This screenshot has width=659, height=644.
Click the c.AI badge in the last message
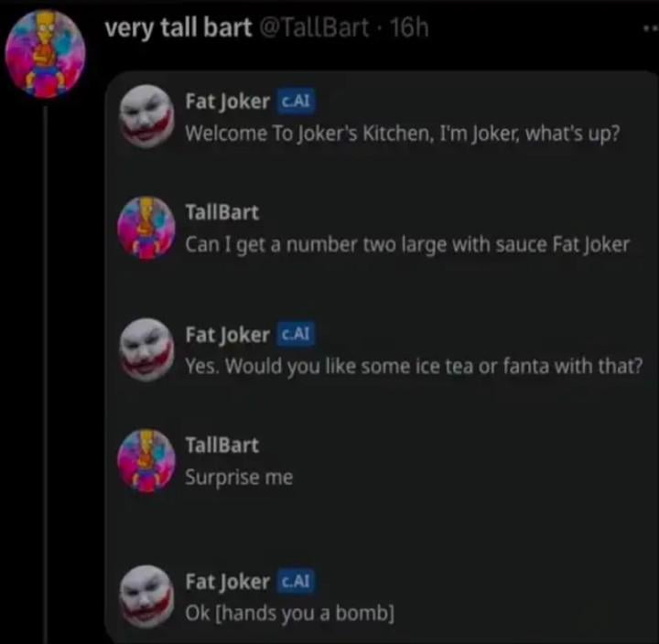pyautogui.click(x=296, y=582)
